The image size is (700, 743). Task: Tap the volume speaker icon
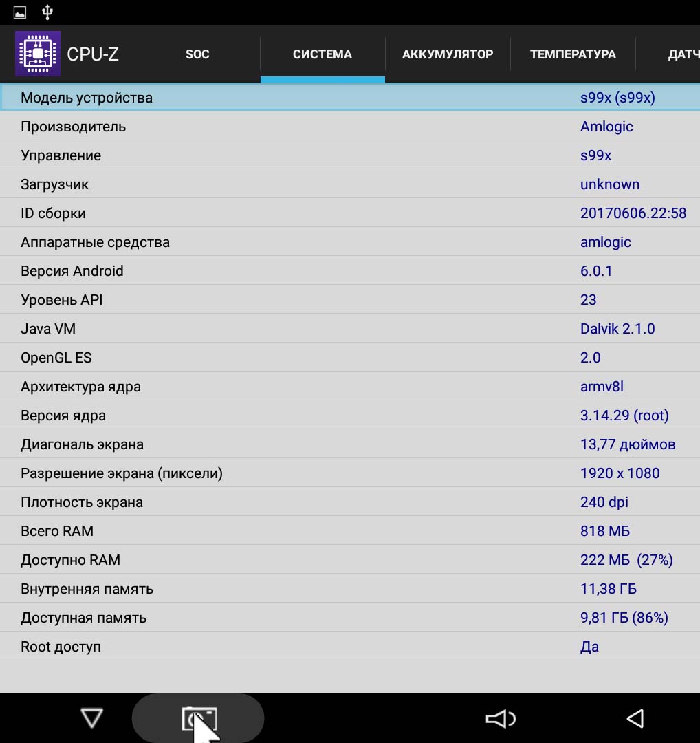click(500, 719)
